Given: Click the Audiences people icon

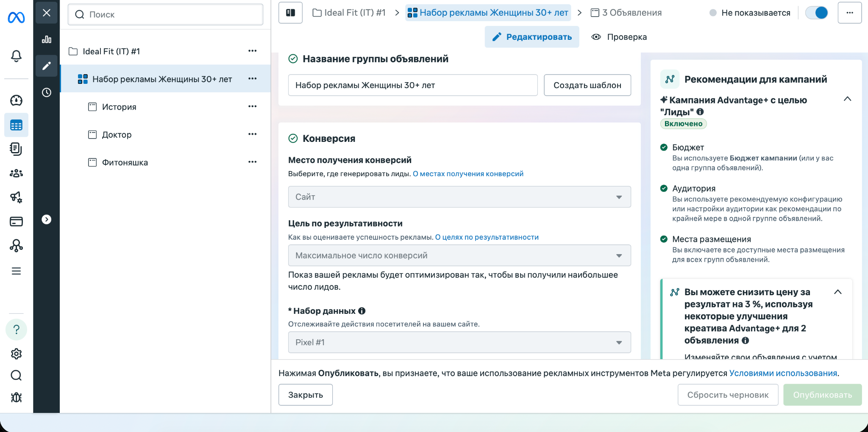Looking at the screenshot, I should (x=16, y=173).
